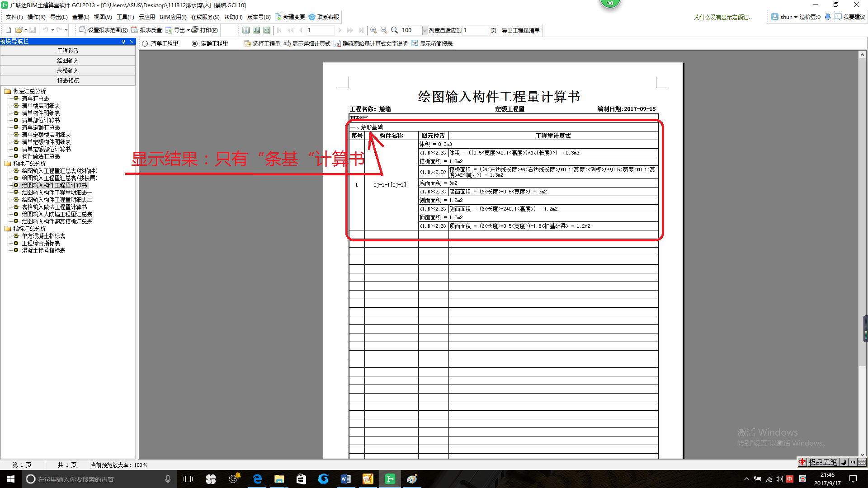This screenshot has width=868, height=488.
Task: Select two-page view icon
Action: pos(256,30)
